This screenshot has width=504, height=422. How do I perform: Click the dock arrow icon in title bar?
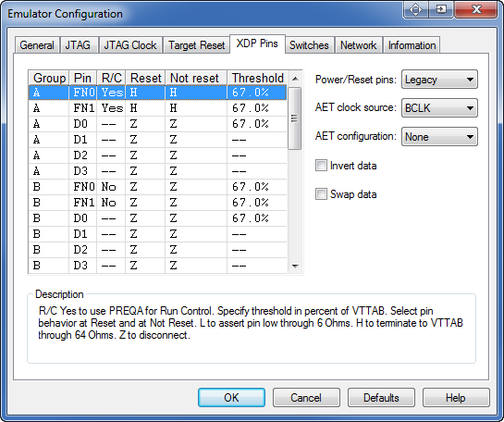[x=441, y=9]
